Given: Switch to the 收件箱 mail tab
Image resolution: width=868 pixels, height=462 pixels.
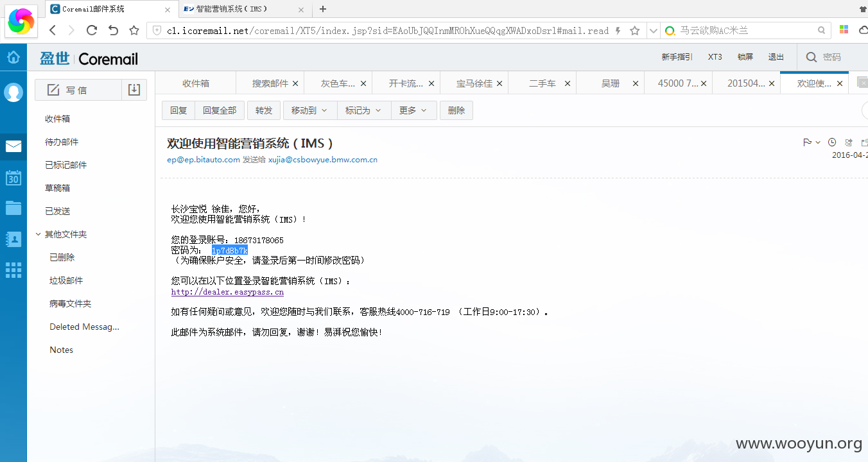Looking at the screenshot, I should click(x=196, y=83).
